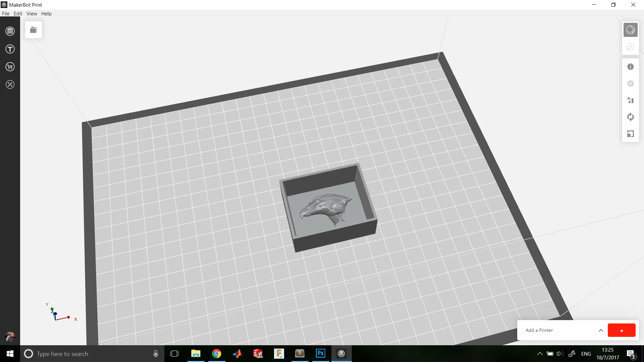644x362 pixels.
Task: Open Task View from taskbar
Action: [174, 354]
